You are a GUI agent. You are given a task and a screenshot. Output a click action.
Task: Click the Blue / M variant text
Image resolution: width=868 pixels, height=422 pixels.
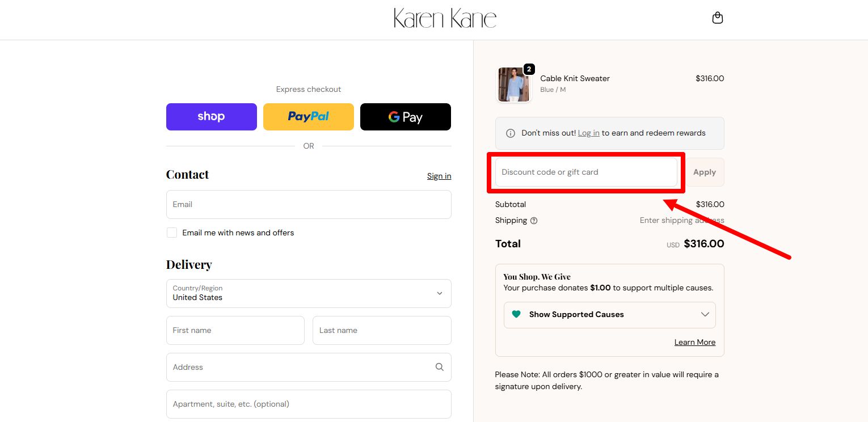point(553,90)
